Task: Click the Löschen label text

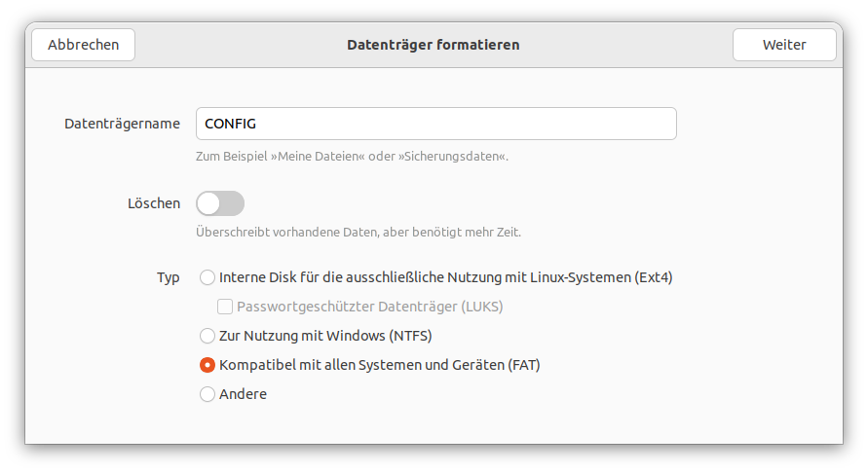Action: pos(154,203)
